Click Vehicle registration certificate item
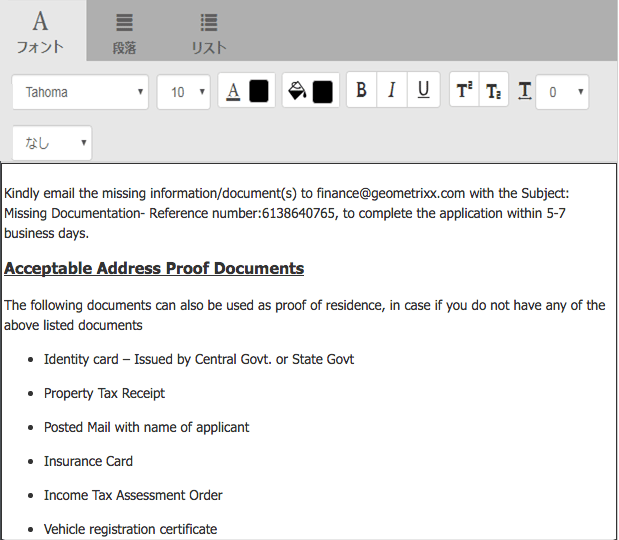Image resolution: width=619 pixels, height=540 pixels. click(130, 529)
